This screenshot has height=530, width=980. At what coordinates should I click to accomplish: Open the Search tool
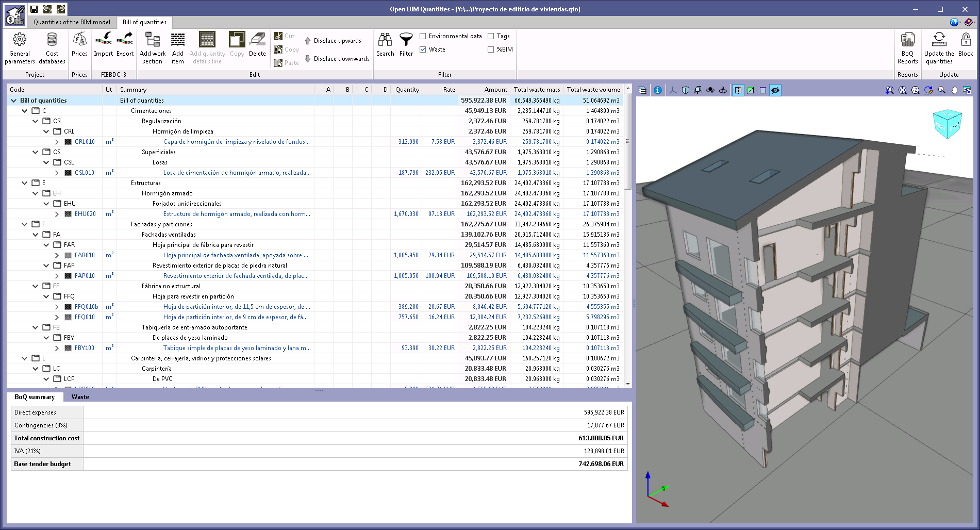(385, 45)
